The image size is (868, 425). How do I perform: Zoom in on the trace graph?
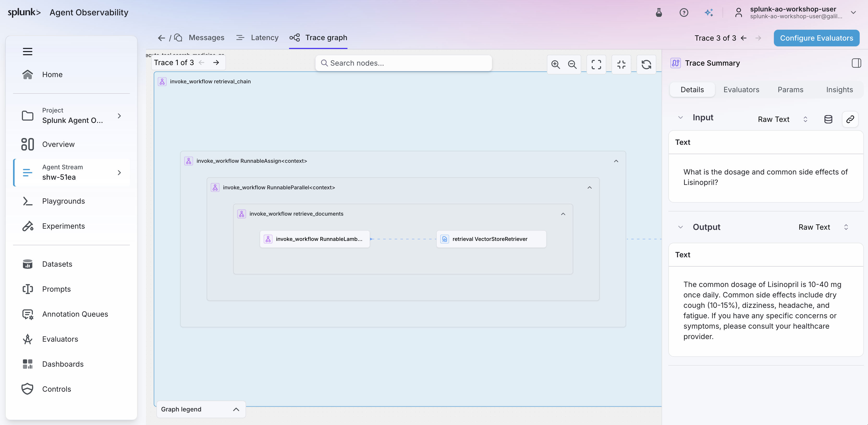[x=556, y=64]
